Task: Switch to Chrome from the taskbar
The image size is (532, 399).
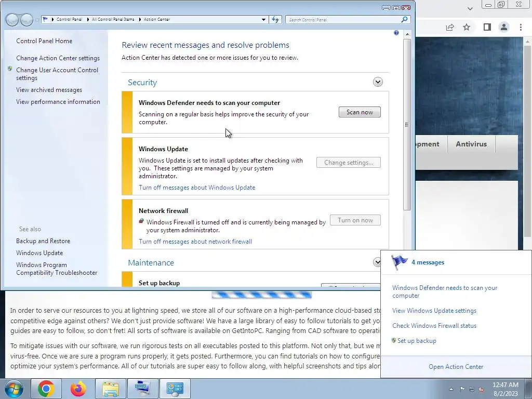Action: [46, 389]
